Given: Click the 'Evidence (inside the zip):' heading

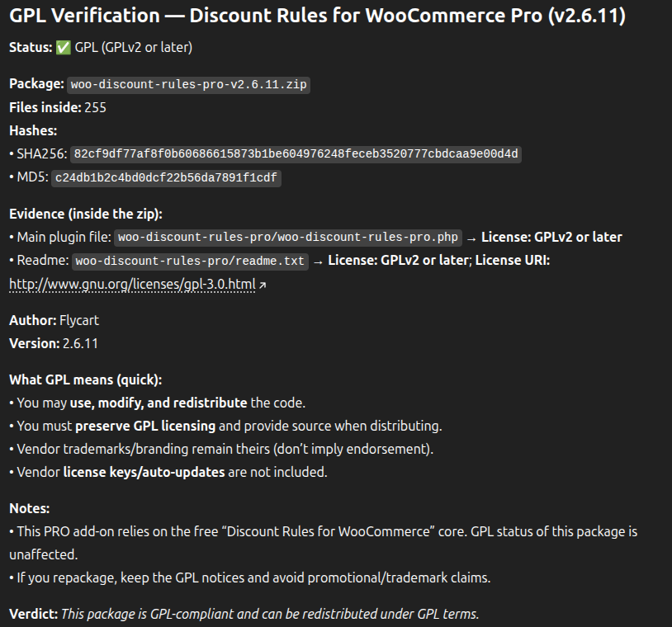Looking at the screenshot, I should 86,214.
